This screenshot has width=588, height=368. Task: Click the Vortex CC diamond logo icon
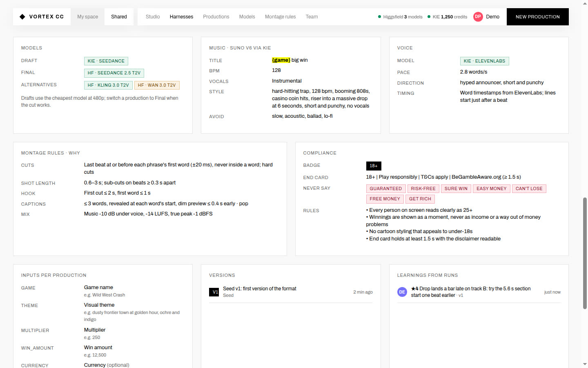22,17
